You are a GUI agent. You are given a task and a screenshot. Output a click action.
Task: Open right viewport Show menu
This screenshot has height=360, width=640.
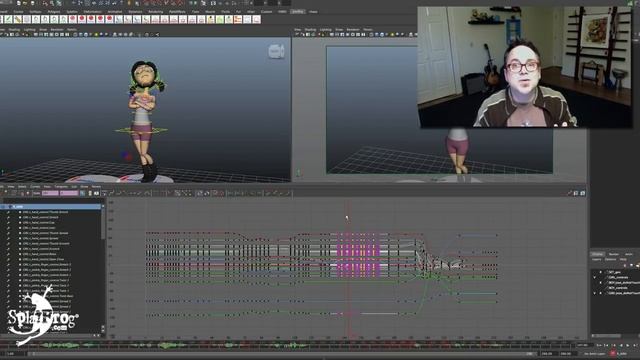[339, 30]
